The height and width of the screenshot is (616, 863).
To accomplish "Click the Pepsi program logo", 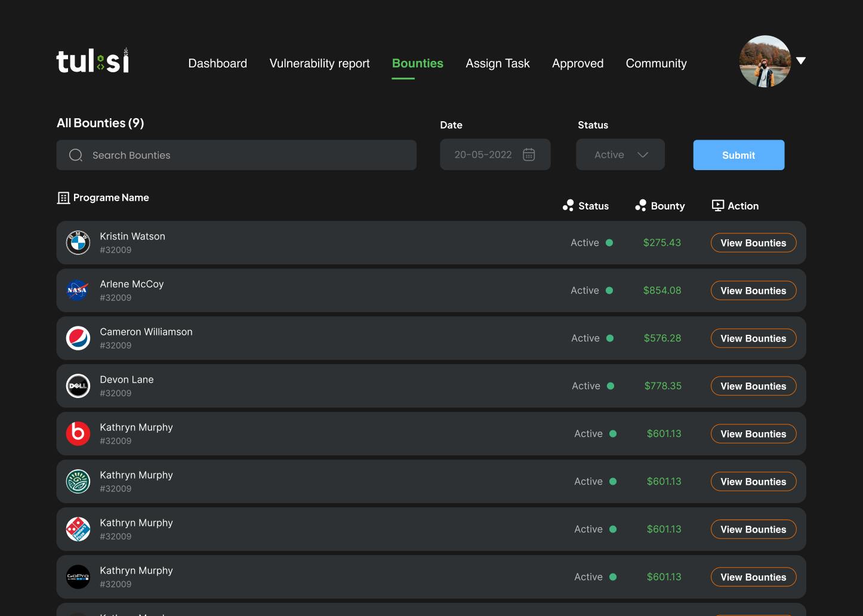I will (78, 338).
